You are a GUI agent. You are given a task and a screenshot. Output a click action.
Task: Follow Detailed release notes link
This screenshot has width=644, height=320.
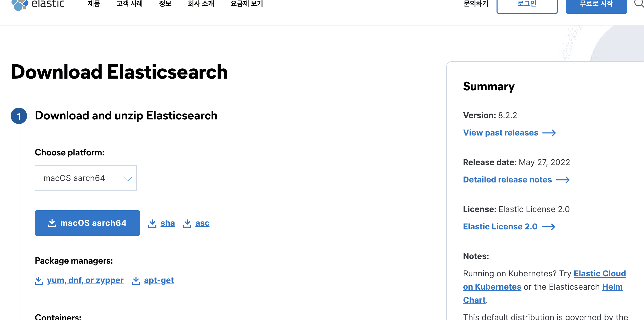(x=507, y=180)
